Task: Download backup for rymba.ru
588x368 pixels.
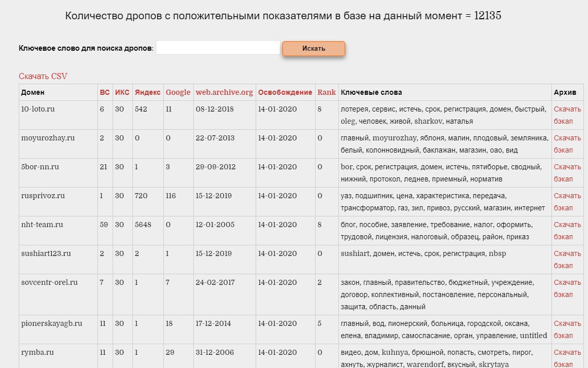Action: click(x=567, y=358)
